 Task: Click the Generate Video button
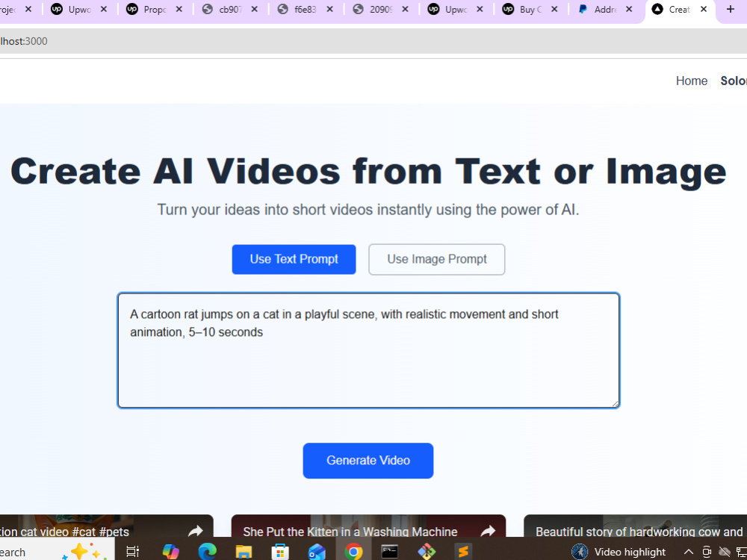pyautogui.click(x=368, y=461)
